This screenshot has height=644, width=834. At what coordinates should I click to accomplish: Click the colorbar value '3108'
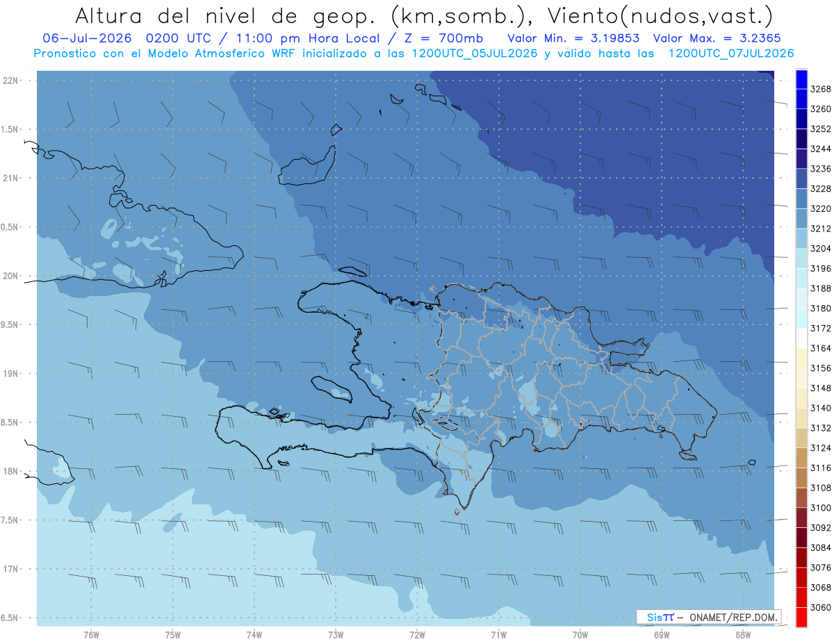tap(821, 488)
